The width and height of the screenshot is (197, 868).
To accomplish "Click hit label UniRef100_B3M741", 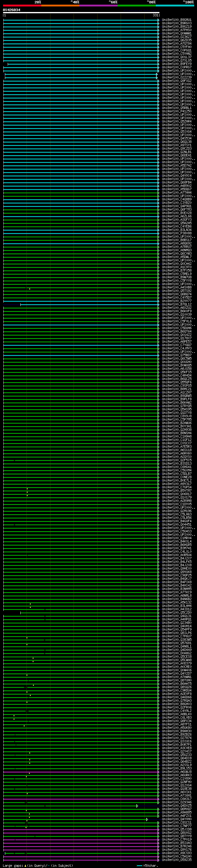I will (x=176, y=548).
